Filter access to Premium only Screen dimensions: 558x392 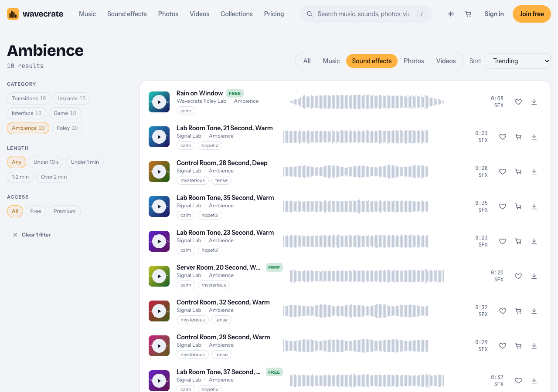tap(65, 211)
